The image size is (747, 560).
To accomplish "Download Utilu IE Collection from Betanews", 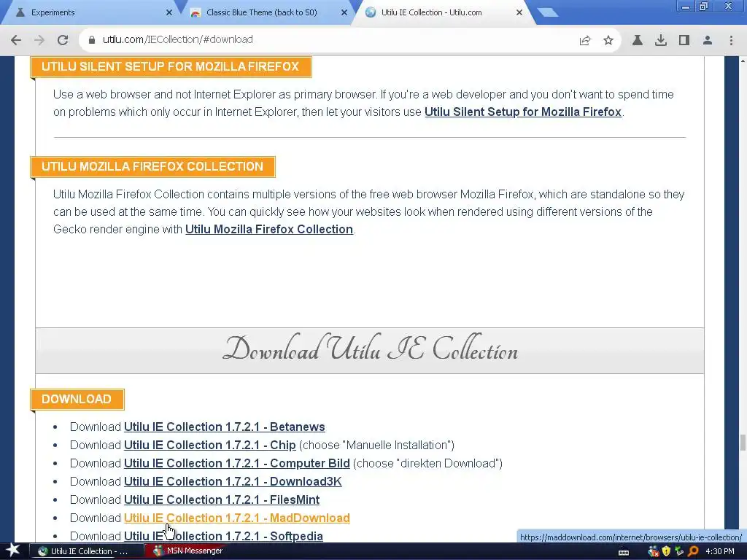I will tap(225, 427).
